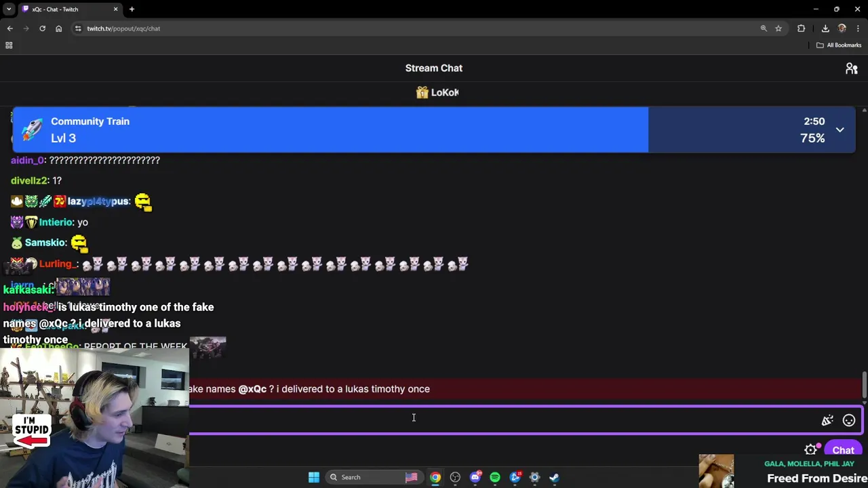Click the blue Community Train progress bar
The width and height of the screenshot is (868, 488).
330,129
